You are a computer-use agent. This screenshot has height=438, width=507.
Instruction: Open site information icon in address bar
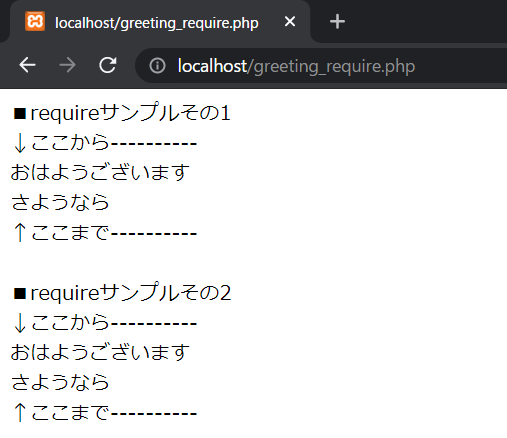click(157, 66)
